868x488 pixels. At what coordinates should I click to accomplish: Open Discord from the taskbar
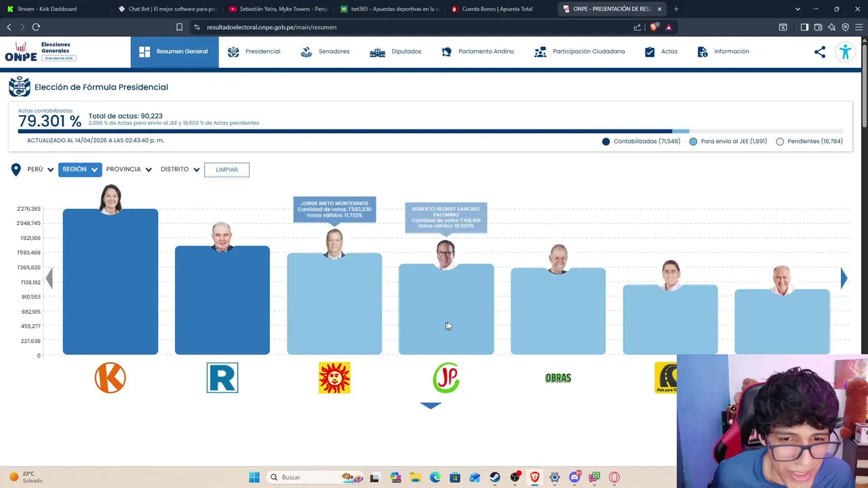pos(574,477)
